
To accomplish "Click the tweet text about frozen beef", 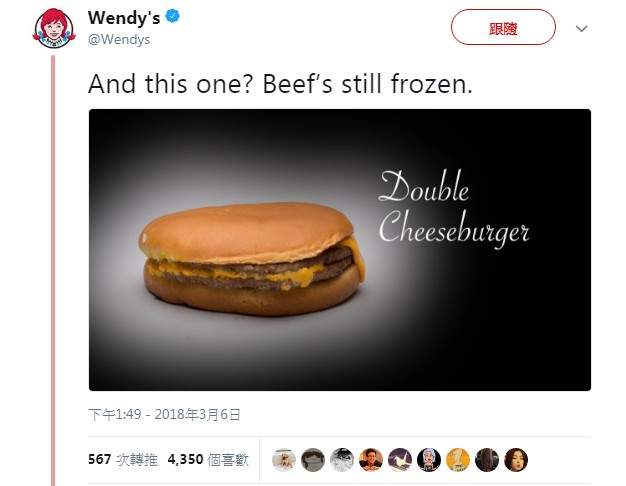I will tap(280, 84).
